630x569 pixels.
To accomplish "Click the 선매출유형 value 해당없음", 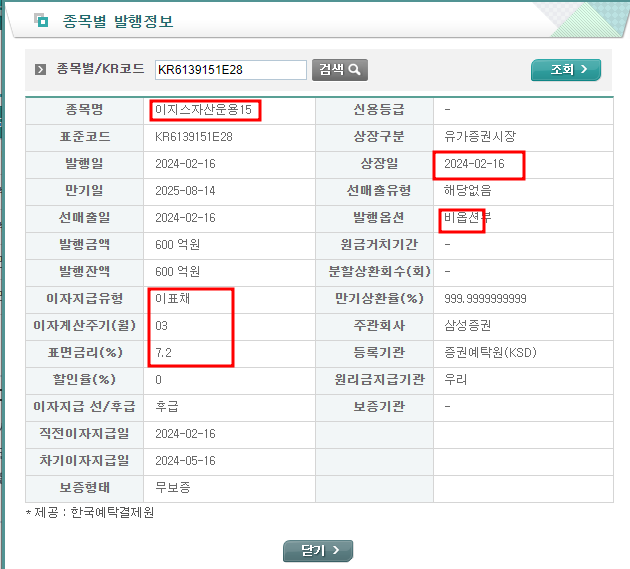I will point(467,190).
